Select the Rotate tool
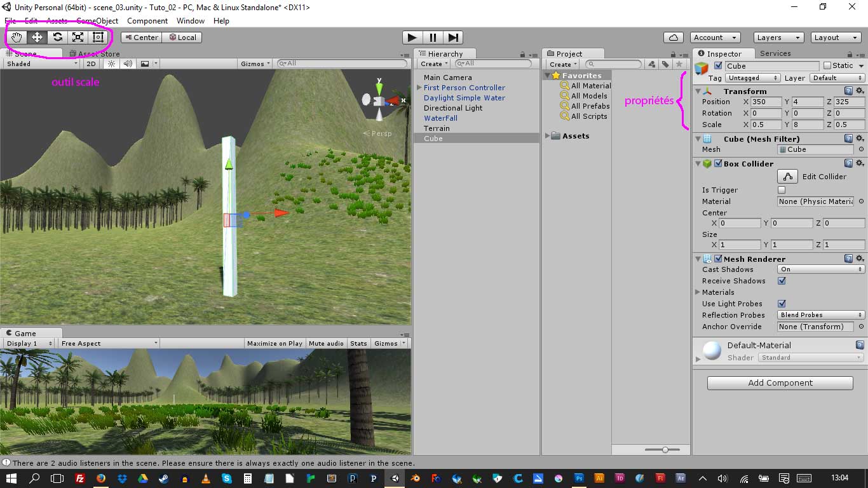 tap(58, 37)
